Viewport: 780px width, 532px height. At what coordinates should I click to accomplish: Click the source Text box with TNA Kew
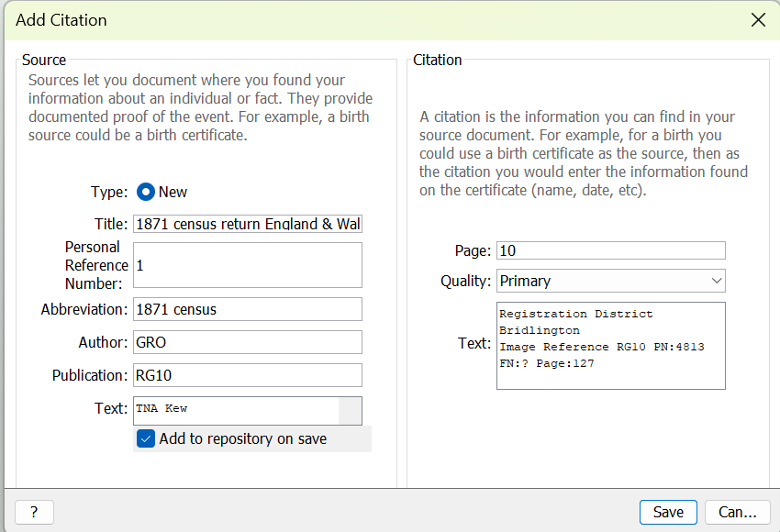coord(236,409)
